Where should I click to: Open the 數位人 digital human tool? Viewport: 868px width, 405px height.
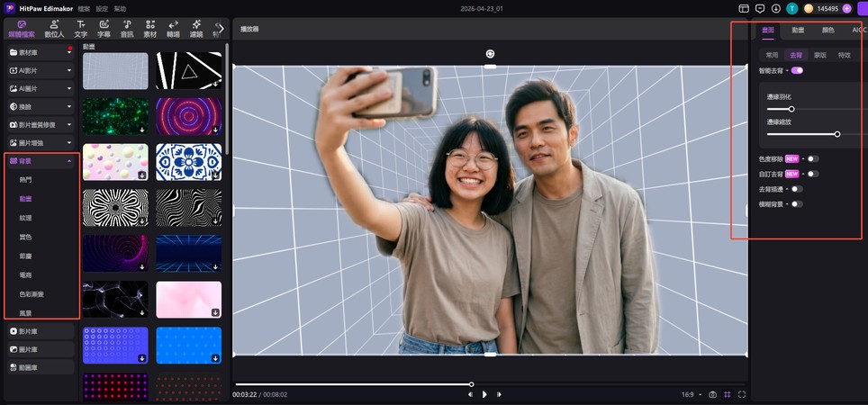click(x=54, y=29)
